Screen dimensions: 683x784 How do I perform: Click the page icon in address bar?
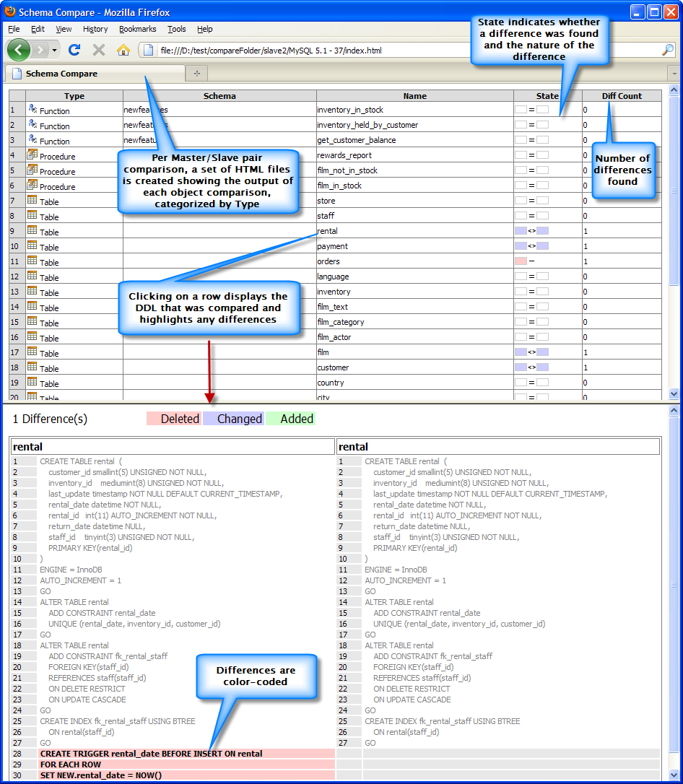(148, 50)
